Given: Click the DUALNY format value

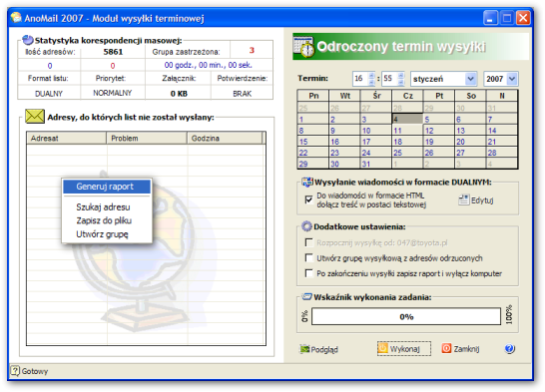Looking at the screenshot, I should coord(49,94).
